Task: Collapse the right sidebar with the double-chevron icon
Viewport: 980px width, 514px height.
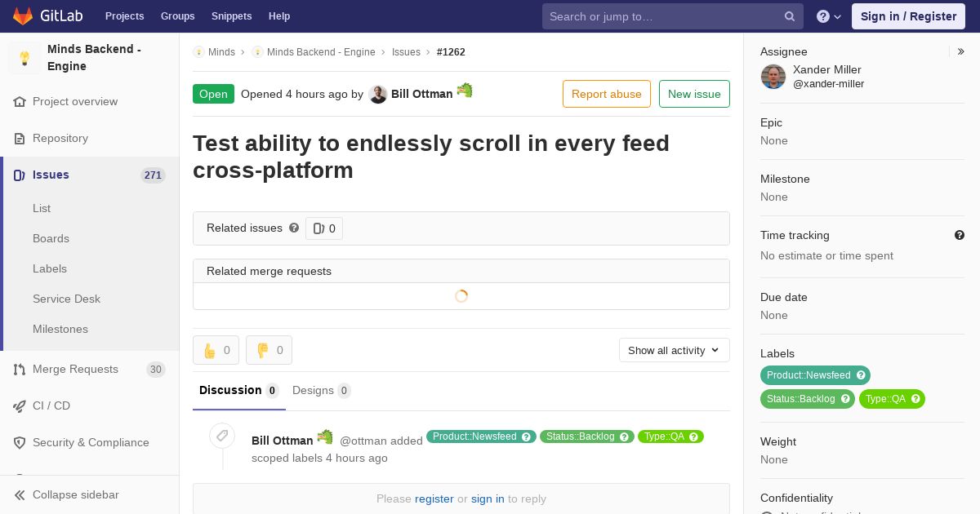Action: pos(961,51)
